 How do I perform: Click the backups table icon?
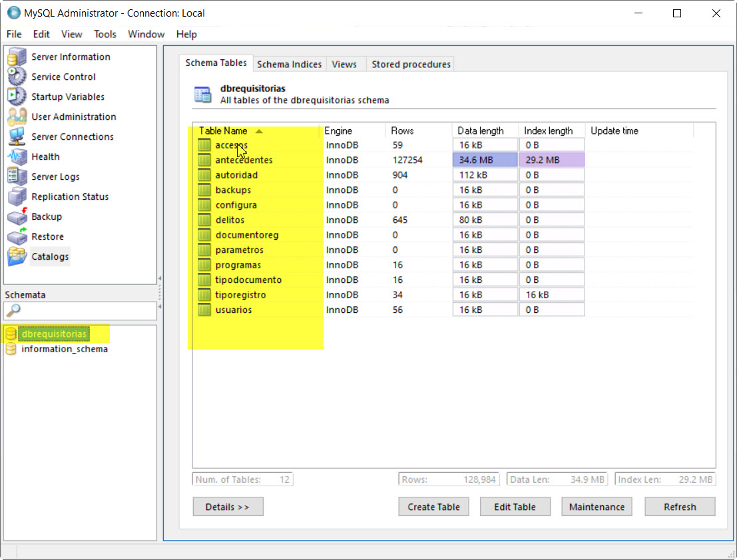(204, 190)
